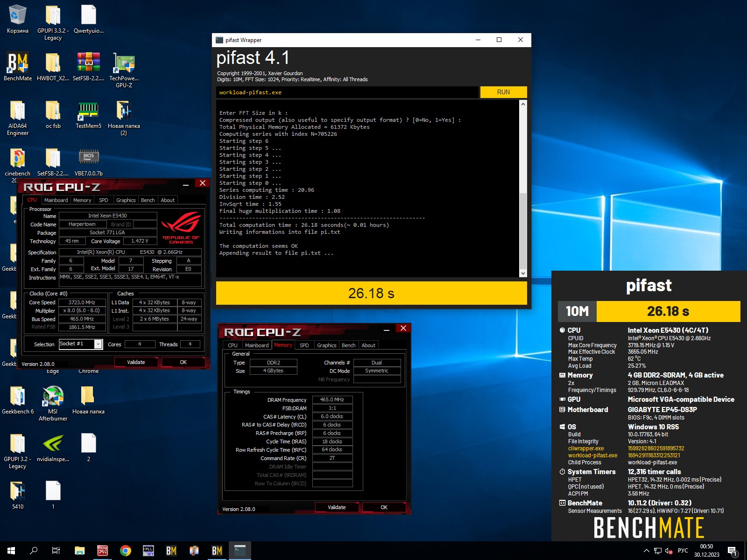The width and height of the screenshot is (747, 560).
Task: Open Bench tab in upper CPU-Z window
Action: [148, 200]
